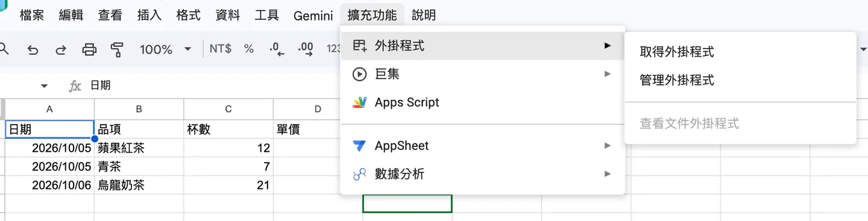
Task: Click the AppSheet blue icon
Action: 359,146
